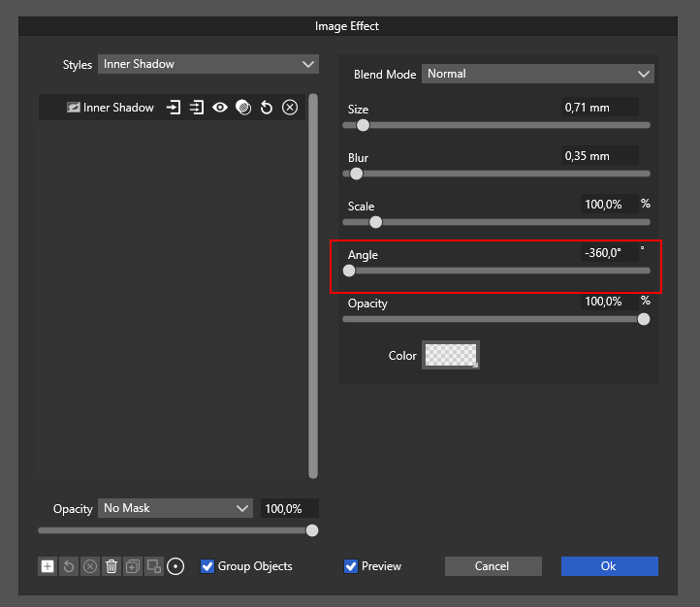Screen dimensions: 700x607
Task: Click the first import arrow icon on Inner Shadow
Action: [174, 108]
